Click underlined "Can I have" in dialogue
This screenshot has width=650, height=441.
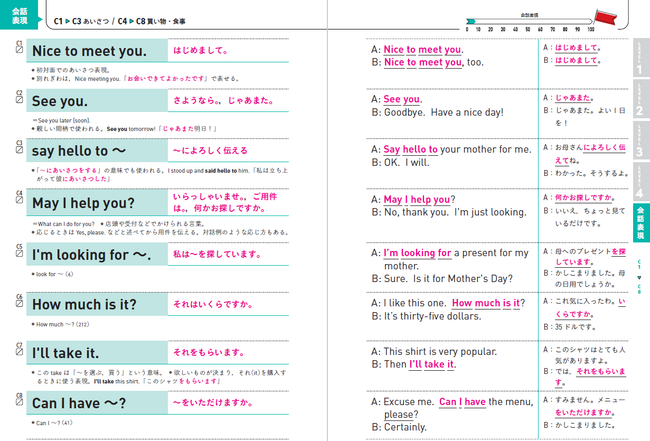462,402
